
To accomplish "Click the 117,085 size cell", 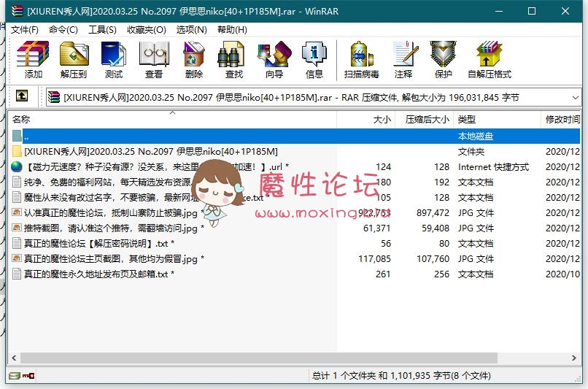I will pos(374,259).
